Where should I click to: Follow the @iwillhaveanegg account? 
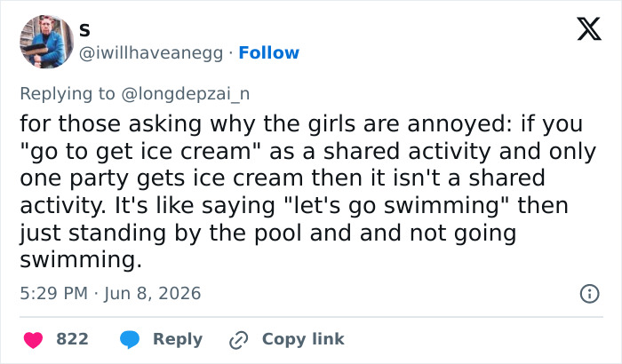268,52
